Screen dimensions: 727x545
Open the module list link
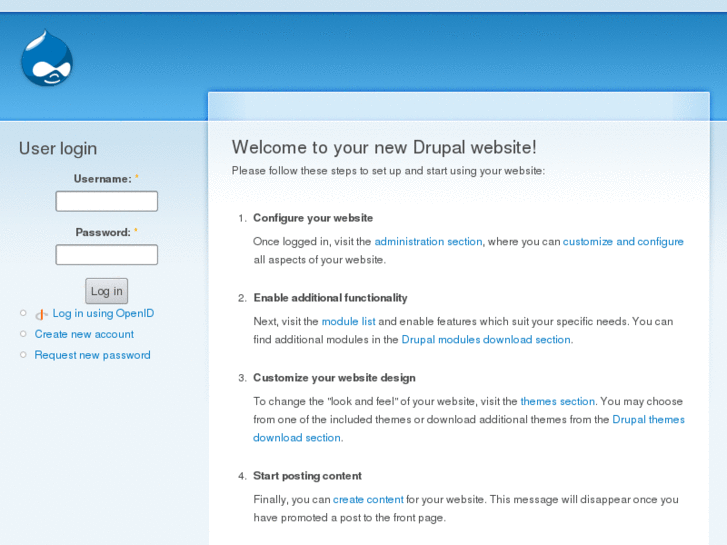(348, 321)
